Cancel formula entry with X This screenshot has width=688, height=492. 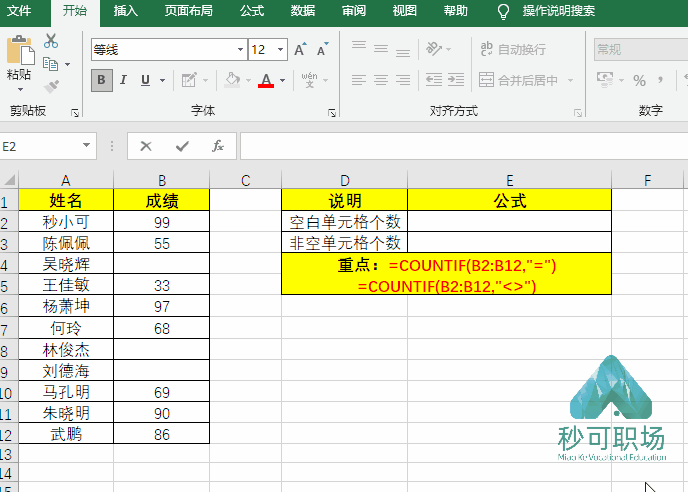coord(146,146)
